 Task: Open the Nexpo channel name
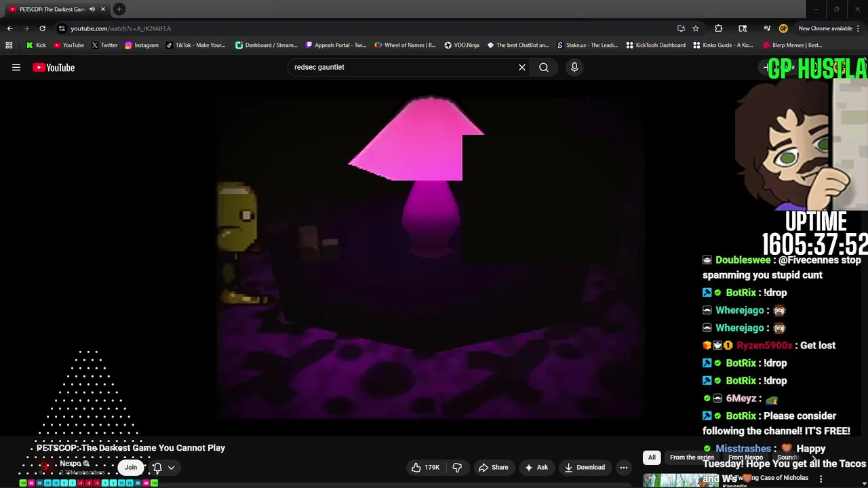71,464
